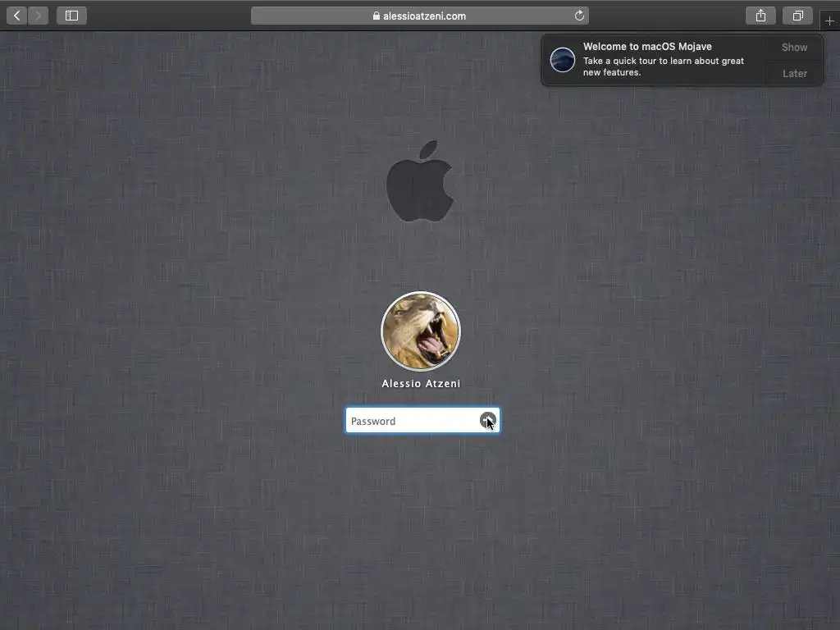The width and height of the screenshot is (840, 630).
Task: Open the Share menu icon
Action: click(760, 16)
